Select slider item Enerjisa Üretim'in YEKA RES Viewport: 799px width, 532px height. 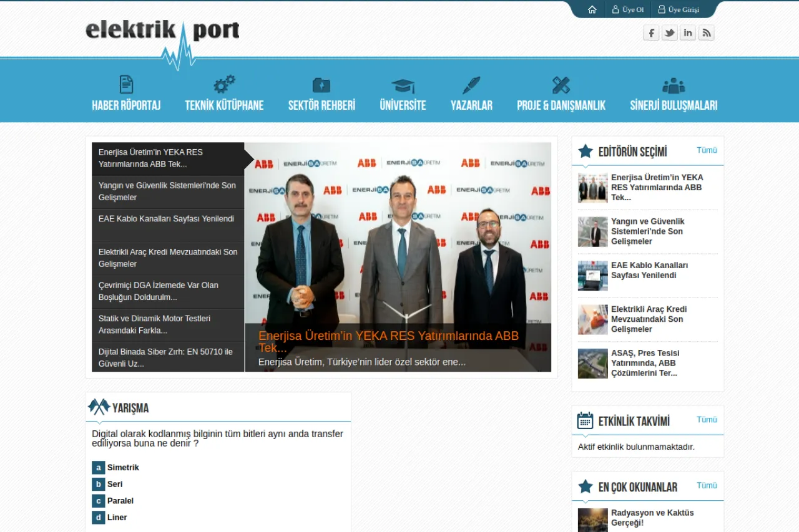tap(168, 158)
